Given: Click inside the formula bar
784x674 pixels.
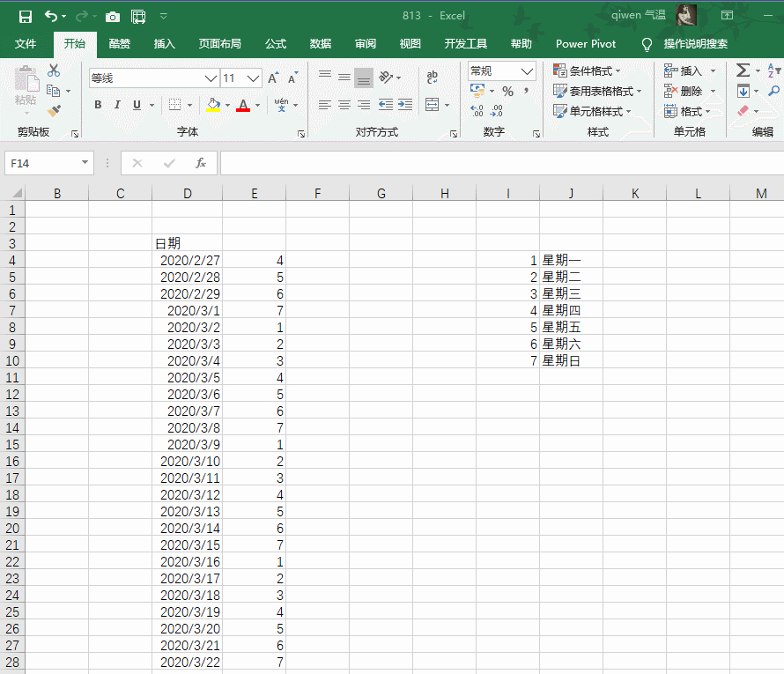Looking at the screenshot, I should [501, 163].
